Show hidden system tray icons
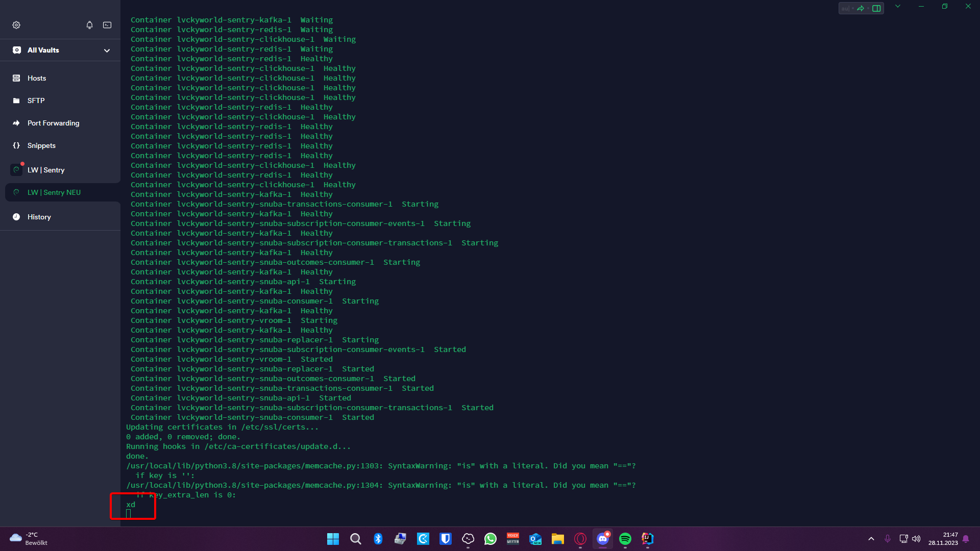This screenshot has width=980, height=551. pos(871,539)
